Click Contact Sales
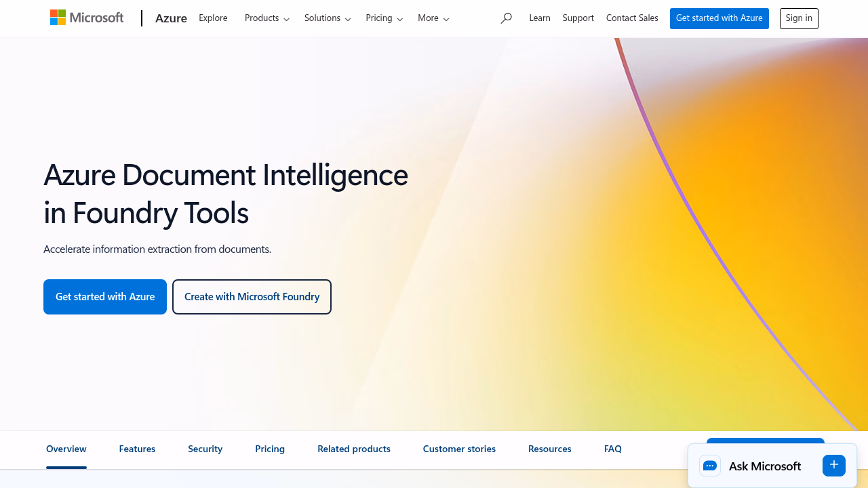Screen dimensions: 868x488 pos(632,18)
